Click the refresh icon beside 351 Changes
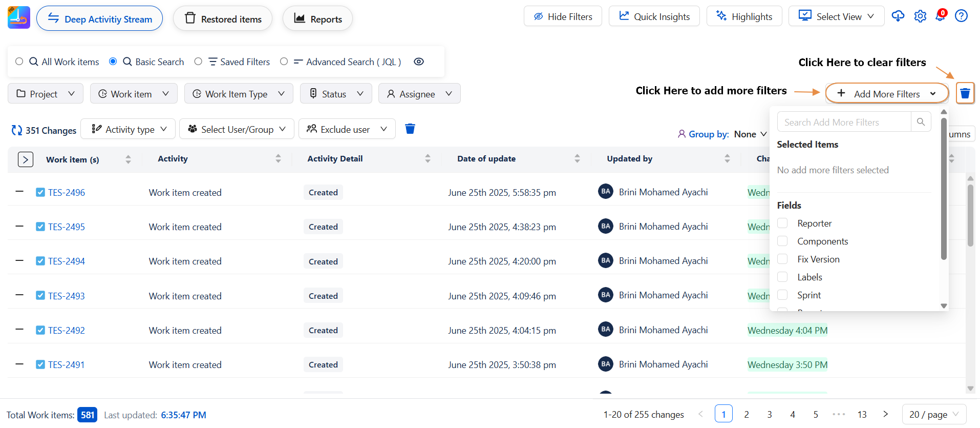980x428 pixels. click(x=17, y=131)
